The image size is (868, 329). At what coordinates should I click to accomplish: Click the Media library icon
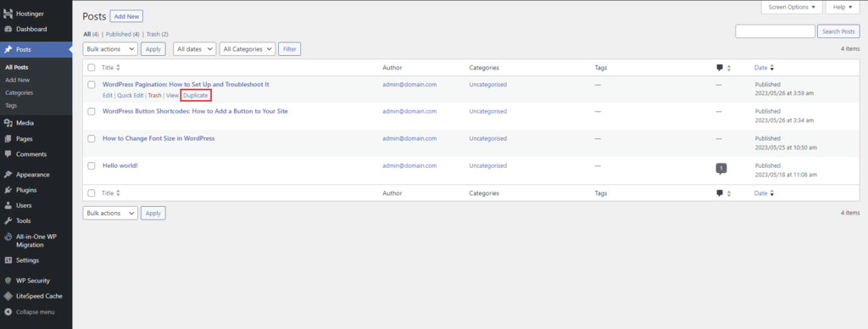[x=8, y=123]
